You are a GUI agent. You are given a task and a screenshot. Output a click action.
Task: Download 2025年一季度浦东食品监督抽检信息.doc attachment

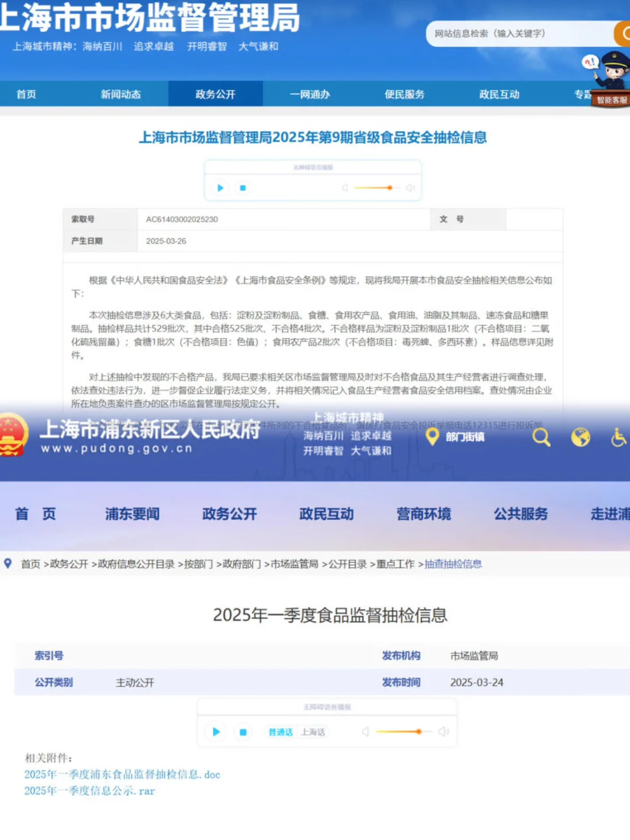pyautogui.click(x=123, y=775)
